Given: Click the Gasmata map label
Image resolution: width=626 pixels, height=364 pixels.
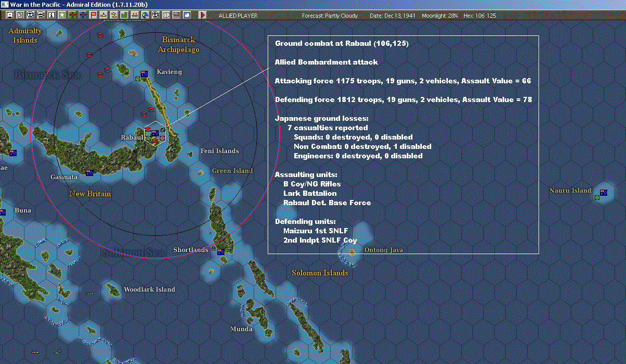Looking at the screenshot, I should tap(64, 177).
